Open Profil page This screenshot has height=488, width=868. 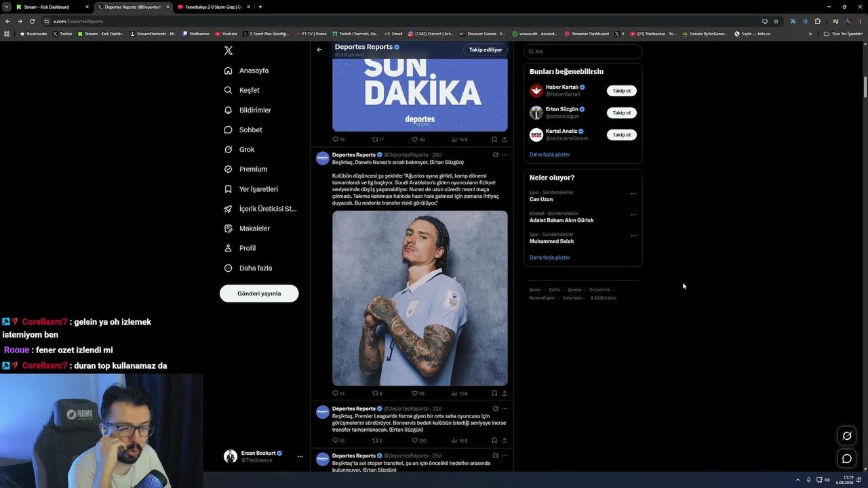(x=240, y=248)
